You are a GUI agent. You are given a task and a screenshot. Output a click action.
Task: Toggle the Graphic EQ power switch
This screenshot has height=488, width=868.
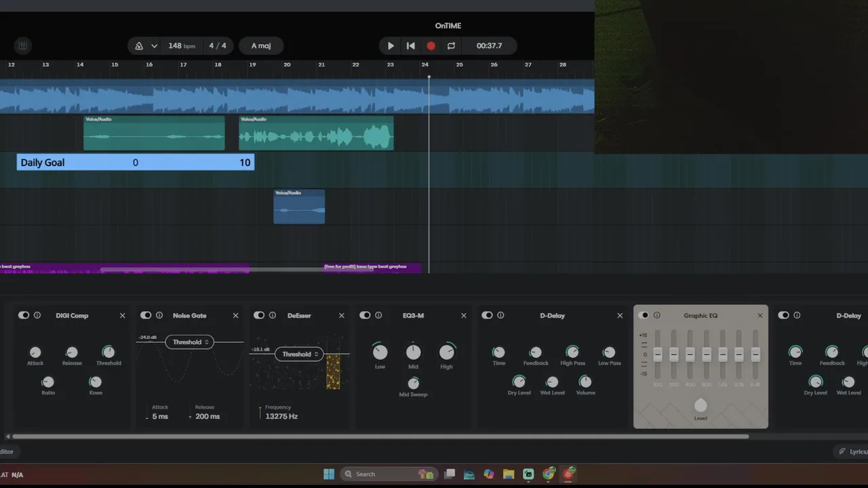(x=644, y=315)
